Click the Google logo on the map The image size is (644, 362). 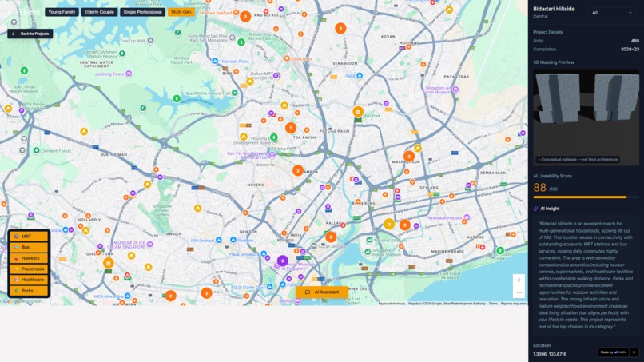11,301
